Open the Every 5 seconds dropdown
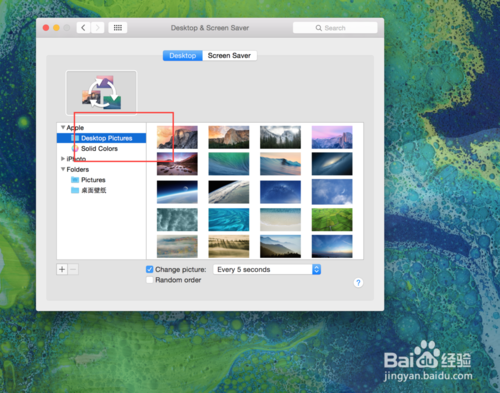 point(267,269)
